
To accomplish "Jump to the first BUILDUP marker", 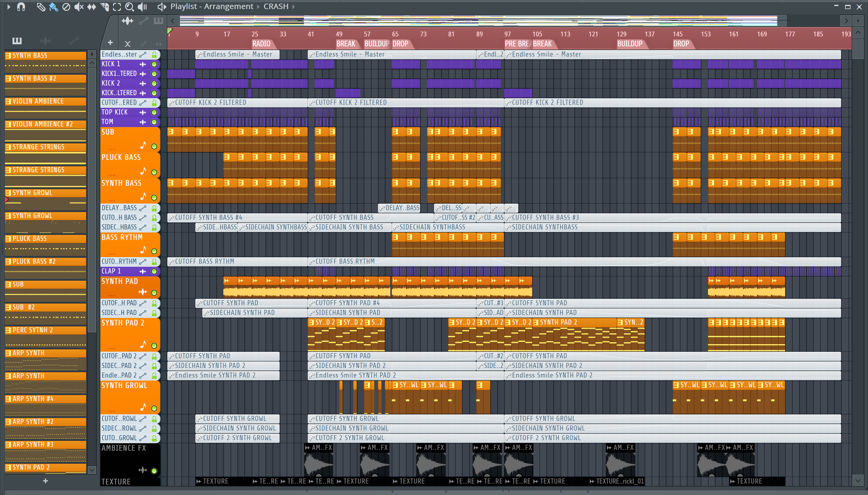I will pos(377,44).
